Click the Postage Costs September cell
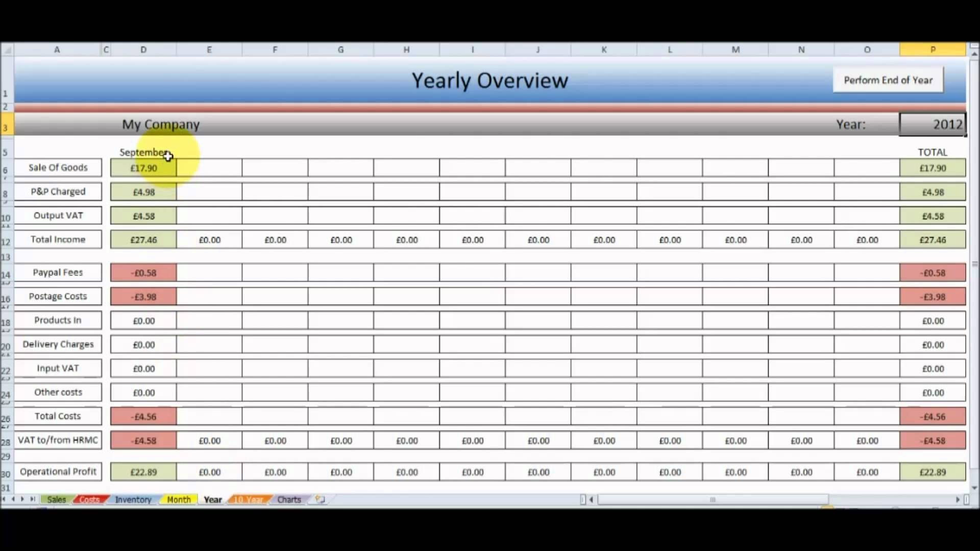Image resolution: width=980 pixels, height=551 pixels. click(x=143, y=296)
